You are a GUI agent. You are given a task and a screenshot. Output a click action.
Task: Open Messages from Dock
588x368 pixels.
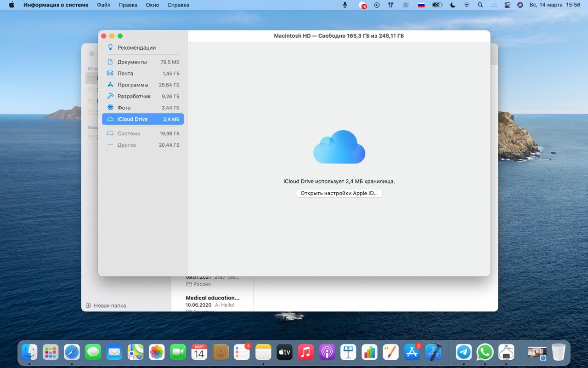click(93, 352)
